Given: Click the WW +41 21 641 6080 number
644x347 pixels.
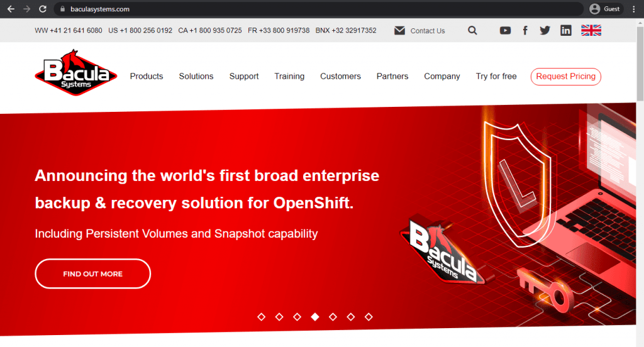Looking at the screenshot, I should click(x=69, y=30).
